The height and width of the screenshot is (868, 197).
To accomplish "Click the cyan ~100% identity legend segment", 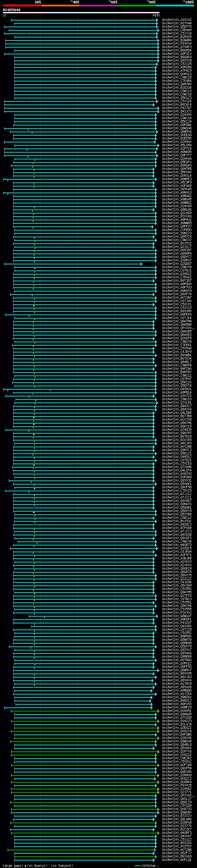I will point(175,6).
